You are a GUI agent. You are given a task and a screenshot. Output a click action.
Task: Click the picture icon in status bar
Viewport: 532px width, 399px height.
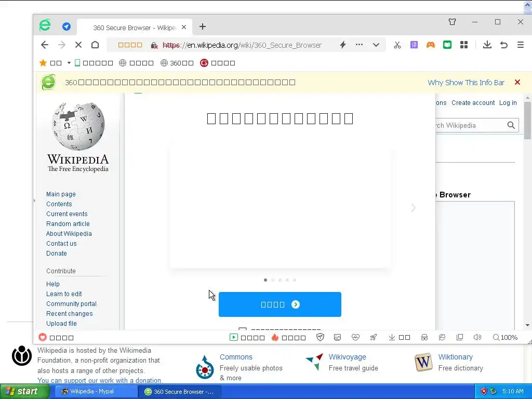[337, 337]
